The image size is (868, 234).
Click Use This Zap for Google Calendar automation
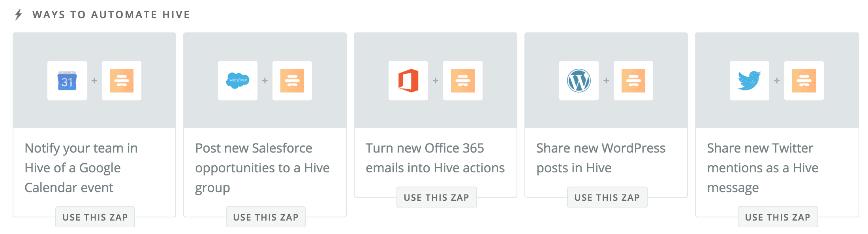click(x=95, y=217)
